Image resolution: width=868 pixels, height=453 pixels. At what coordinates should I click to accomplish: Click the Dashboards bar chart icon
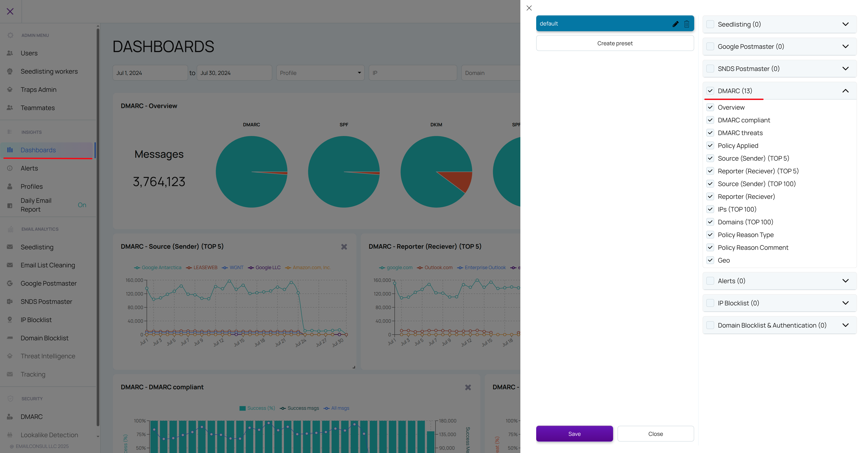coord(10,150)
